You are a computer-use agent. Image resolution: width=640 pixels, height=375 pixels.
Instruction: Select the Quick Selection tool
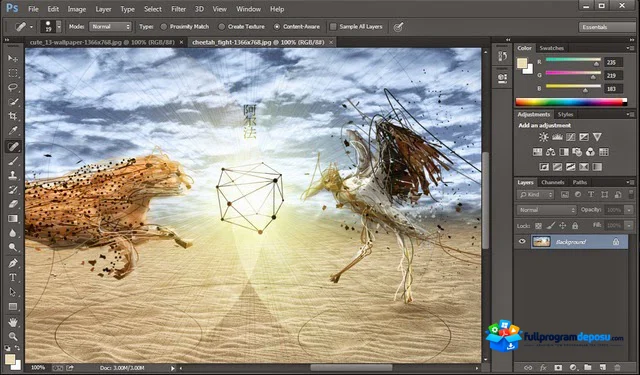tap(13, 102)
